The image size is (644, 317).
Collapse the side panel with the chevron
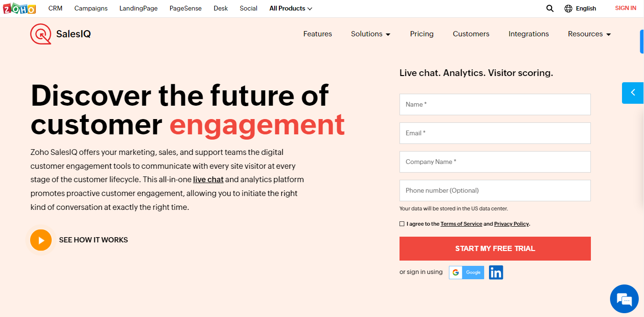coord(633,93)
